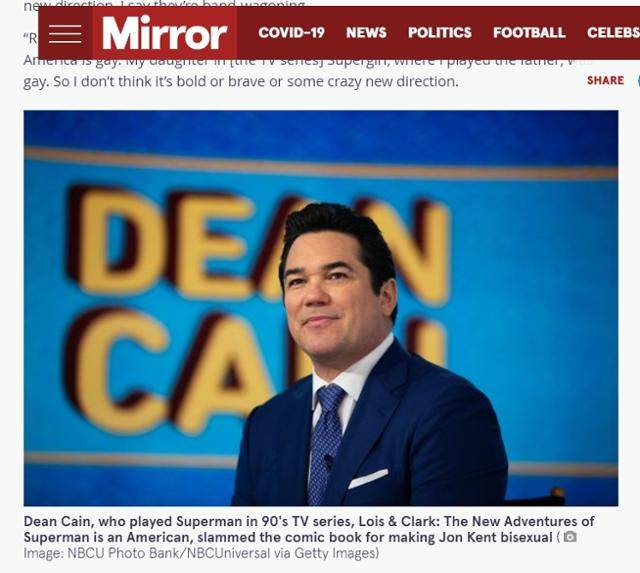The width and height of the screenshot is (640, 573).
Task: Click the paragraph line mentioning 'crazy new direction'
Action: click(x=241, y=82)
